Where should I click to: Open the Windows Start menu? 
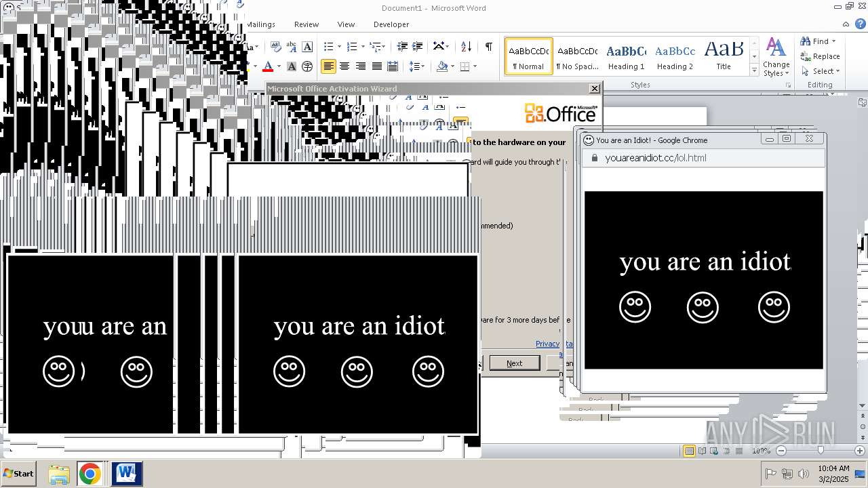click(x=19, y=474)
